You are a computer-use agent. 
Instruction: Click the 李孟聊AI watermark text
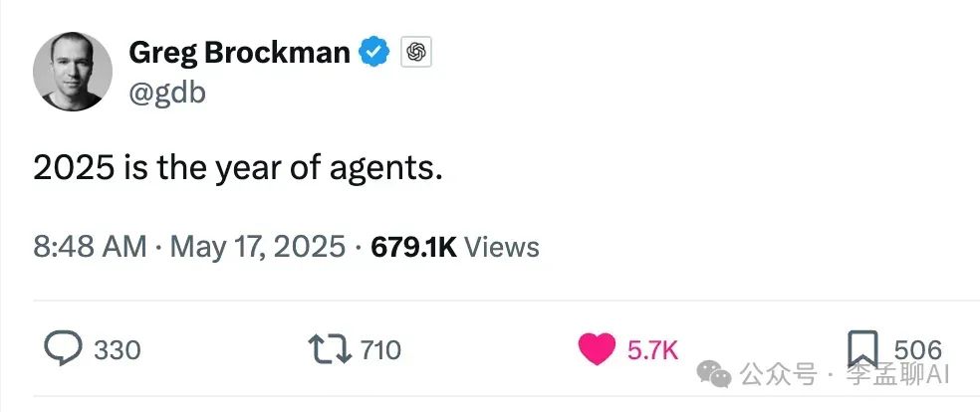[x=899, y=375]
